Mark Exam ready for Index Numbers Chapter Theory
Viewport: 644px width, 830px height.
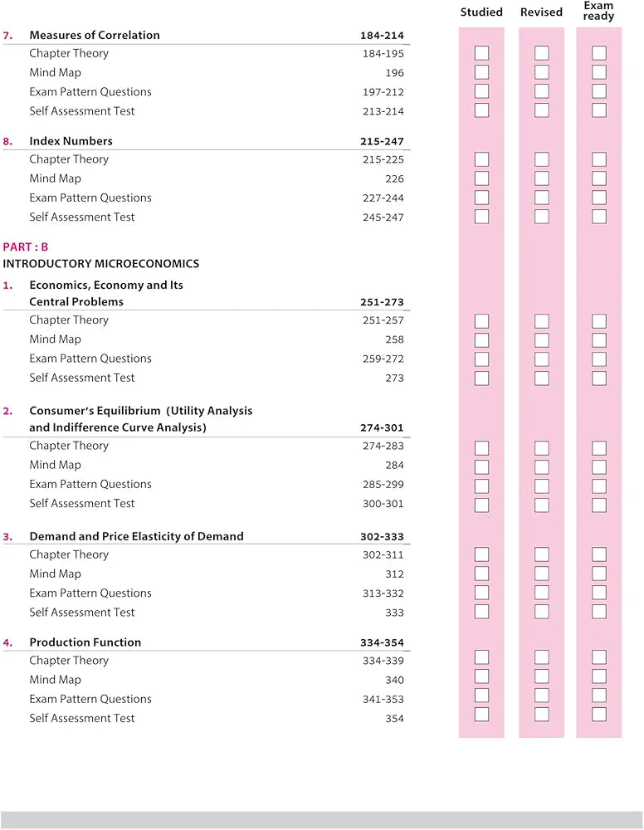coord(599,159)
